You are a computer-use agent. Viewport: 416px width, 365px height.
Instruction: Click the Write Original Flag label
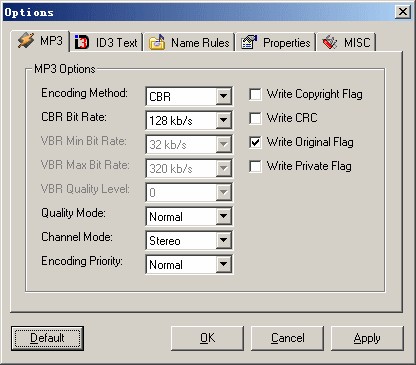(x=310, y=142)
